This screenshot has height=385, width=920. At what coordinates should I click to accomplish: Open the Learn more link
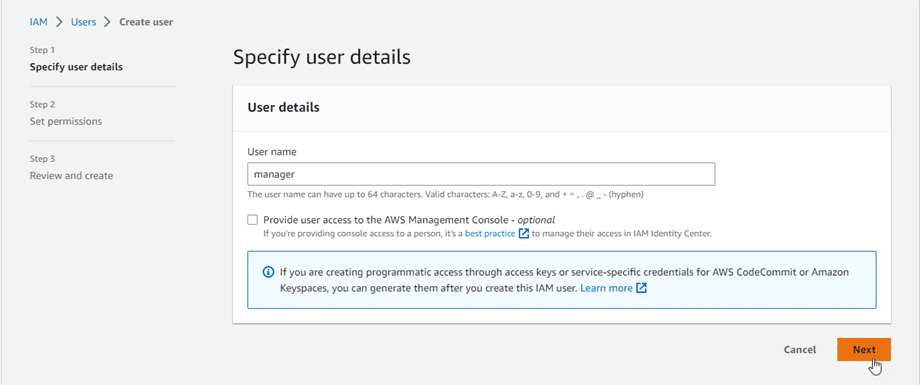pos(607,288)
